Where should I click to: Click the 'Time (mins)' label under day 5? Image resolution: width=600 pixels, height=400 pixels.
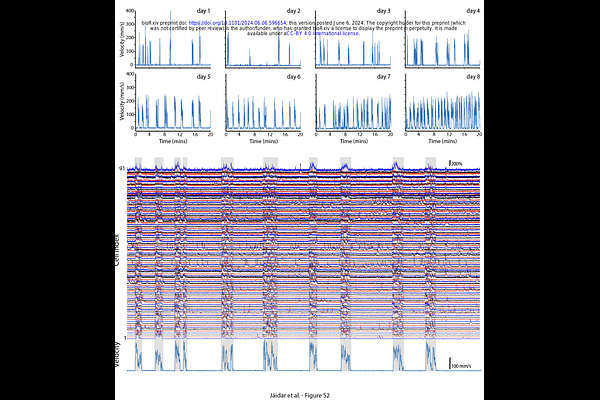[x=173, y=141]
